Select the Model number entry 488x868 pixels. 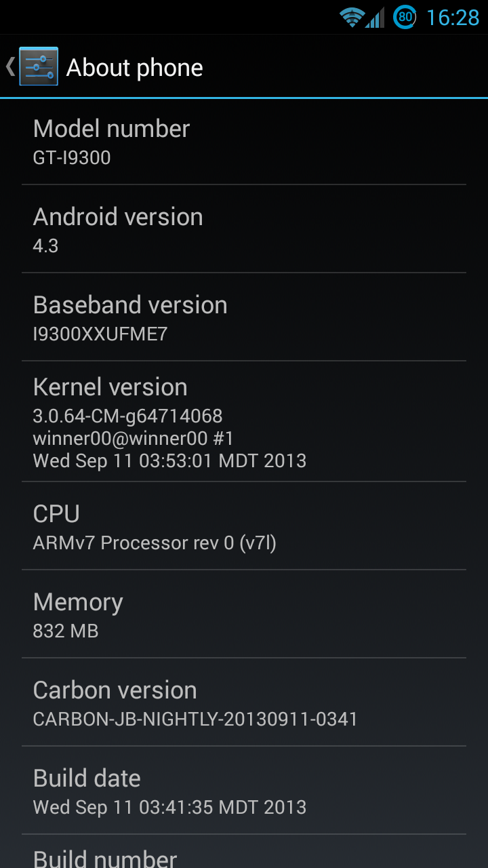(244, 141)
